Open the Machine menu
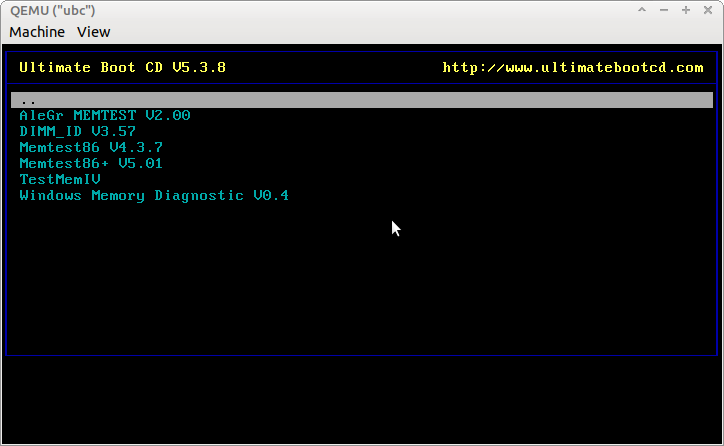The height and width of the screenshot is (446, 724). (37, 32)
